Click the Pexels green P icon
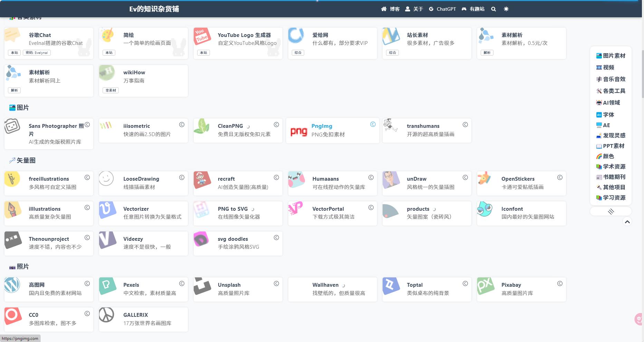This screenshot has width=644, height=342. 107,285
